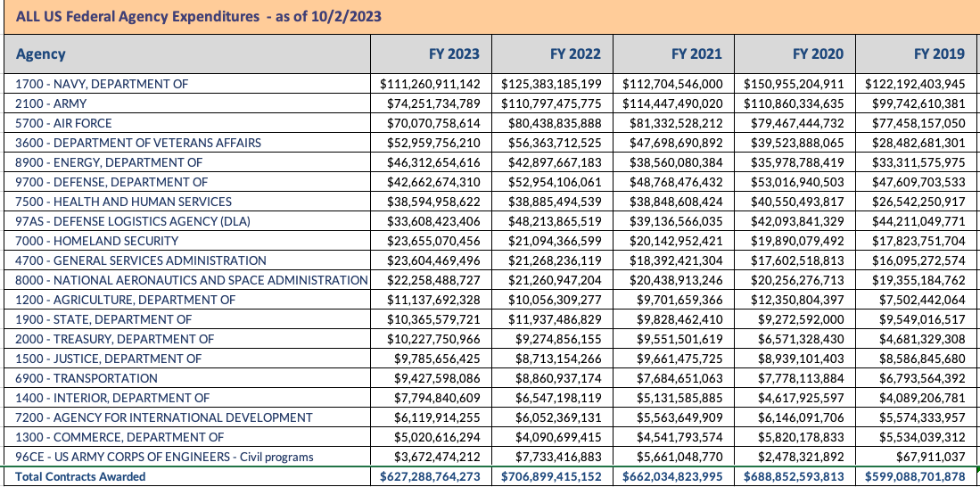Select '7000 - HOMELAND SECURITY' cell

[x=187, y=241]
